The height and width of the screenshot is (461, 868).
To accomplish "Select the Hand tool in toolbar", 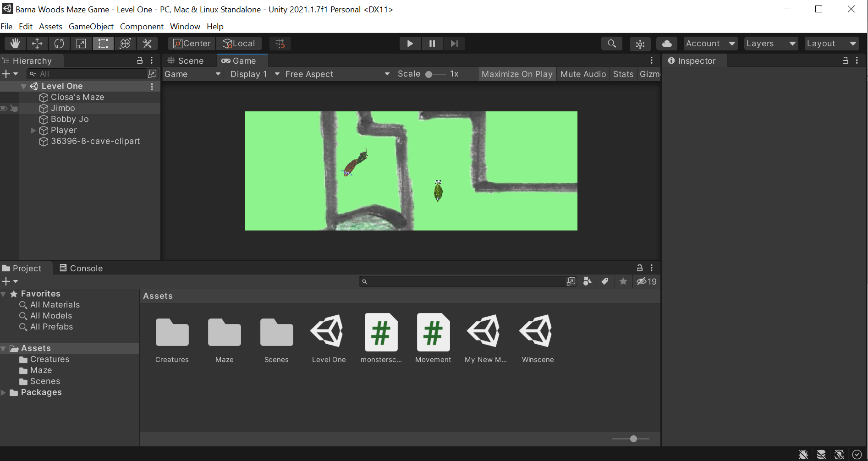I will point(15,44).
